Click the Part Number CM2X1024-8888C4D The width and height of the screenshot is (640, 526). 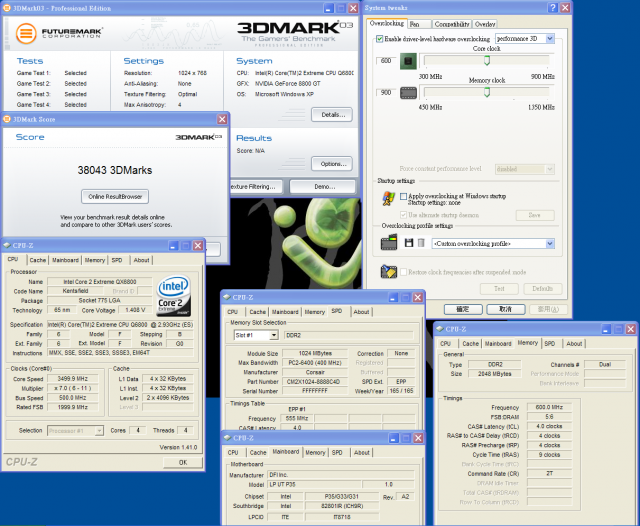pos(314,382)
